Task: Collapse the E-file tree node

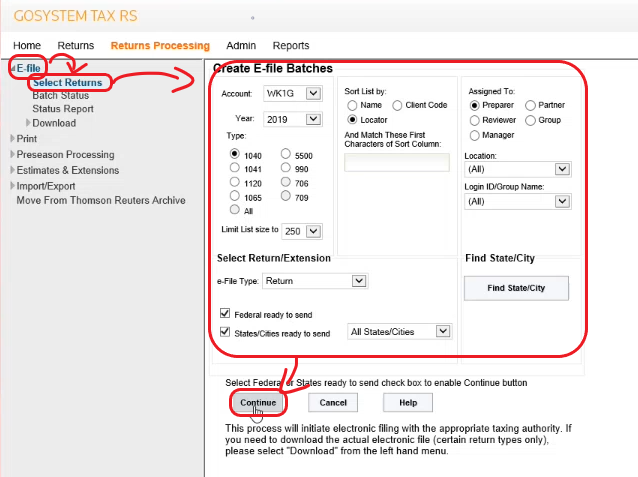Action: tap(13, 68)
